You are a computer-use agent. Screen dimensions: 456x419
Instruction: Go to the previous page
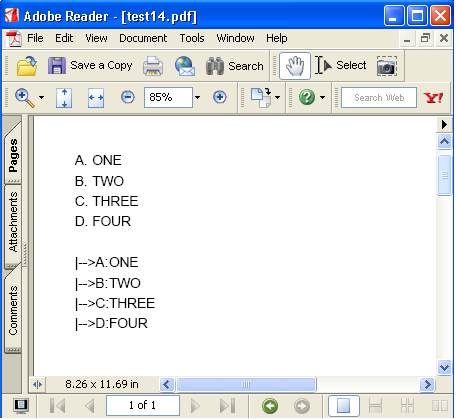(89, 406)
